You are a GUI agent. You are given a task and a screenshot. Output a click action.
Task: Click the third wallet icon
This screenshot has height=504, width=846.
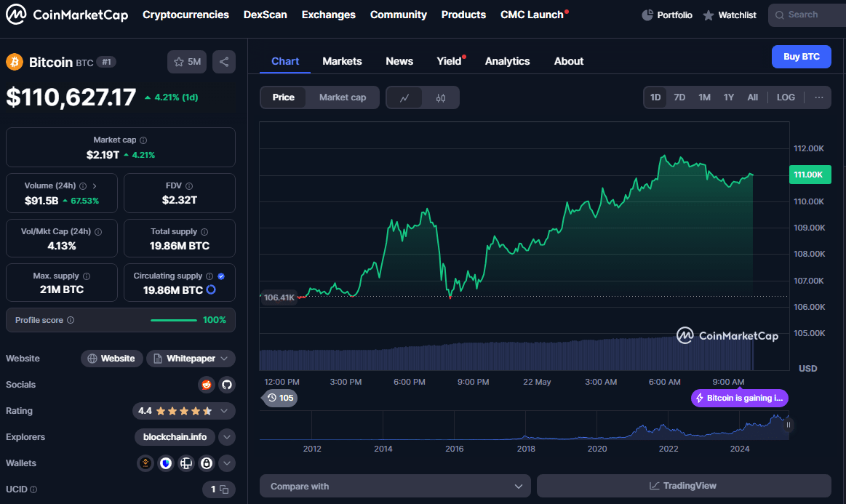186,463
